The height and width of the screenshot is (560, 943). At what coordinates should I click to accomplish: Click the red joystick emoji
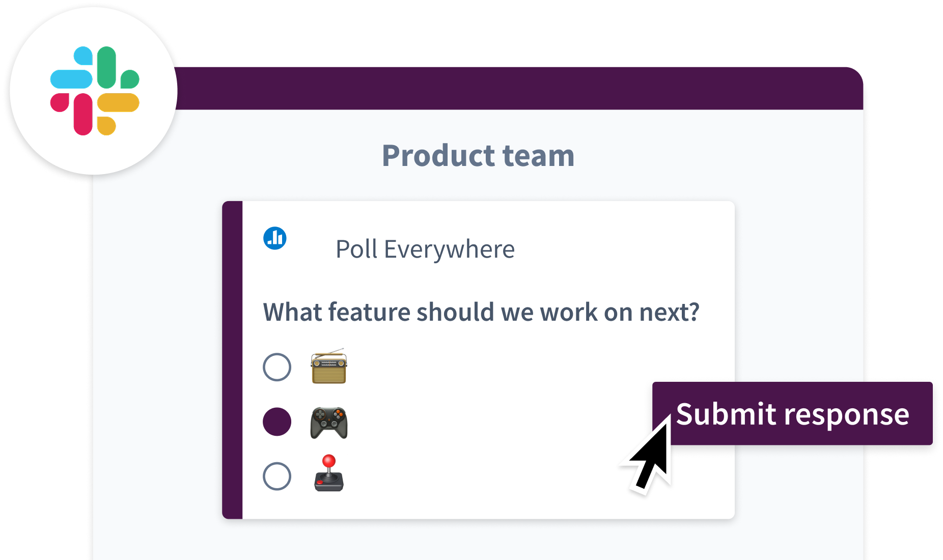pyautogui.click(x=329, y=473)
